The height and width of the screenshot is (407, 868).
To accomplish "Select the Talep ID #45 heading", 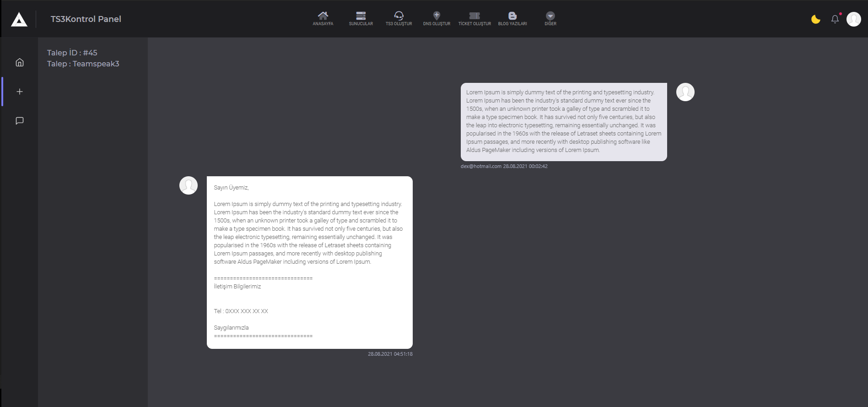I will pos(72,53).
